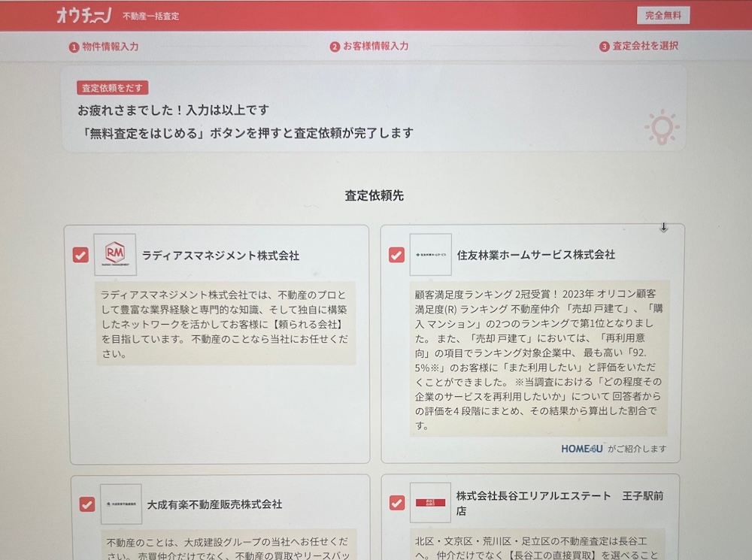Click 株式会社長谷工リアルエステート 王子駅前店 title
Screen dimensions: 752x560
coord(559,503)
